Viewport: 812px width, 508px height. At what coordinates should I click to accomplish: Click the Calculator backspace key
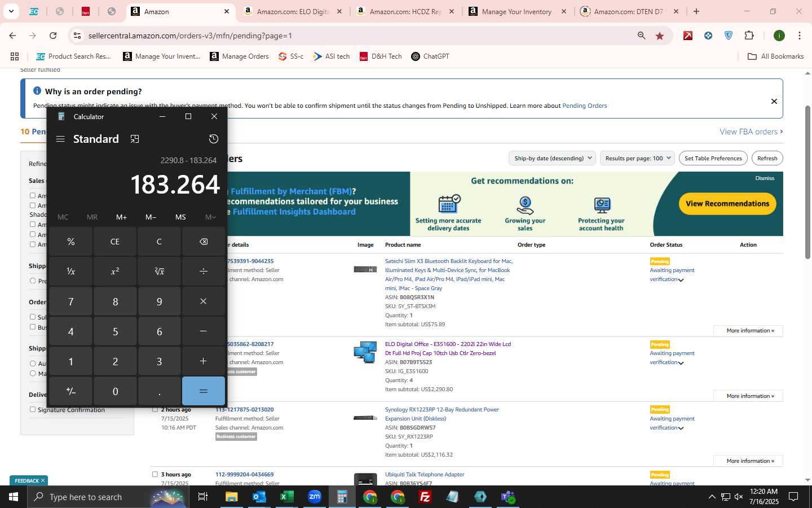point(204,242)
